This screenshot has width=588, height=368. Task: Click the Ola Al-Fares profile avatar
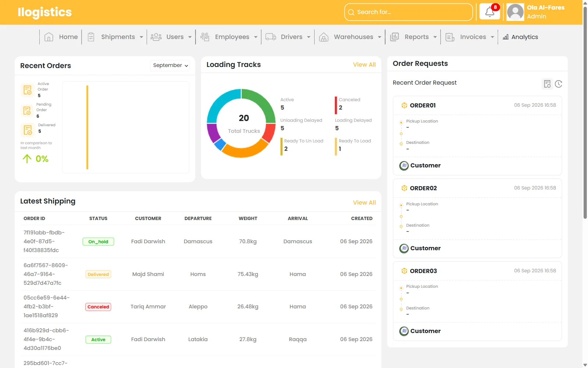(515, 12)
